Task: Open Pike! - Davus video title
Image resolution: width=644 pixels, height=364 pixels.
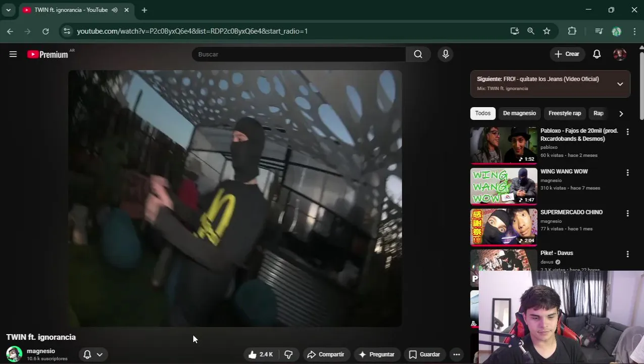Action: click(557, 253)
